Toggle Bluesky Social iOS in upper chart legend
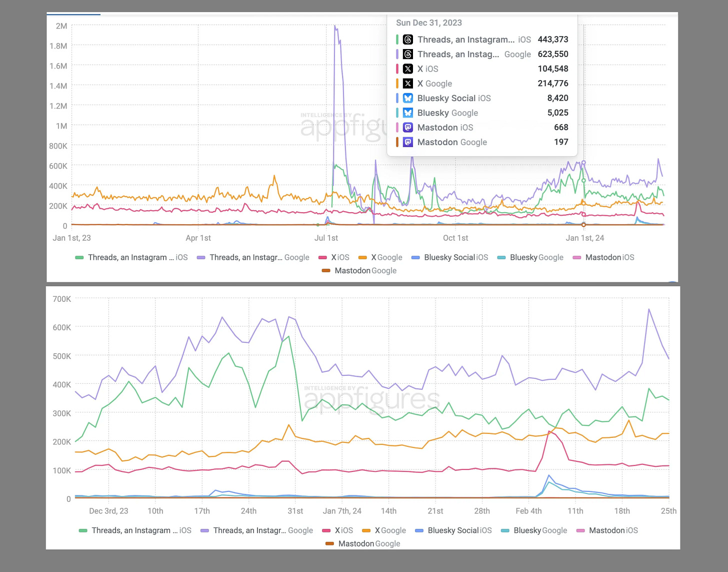Screen dimensions: 728x572 tap(449, 257)
